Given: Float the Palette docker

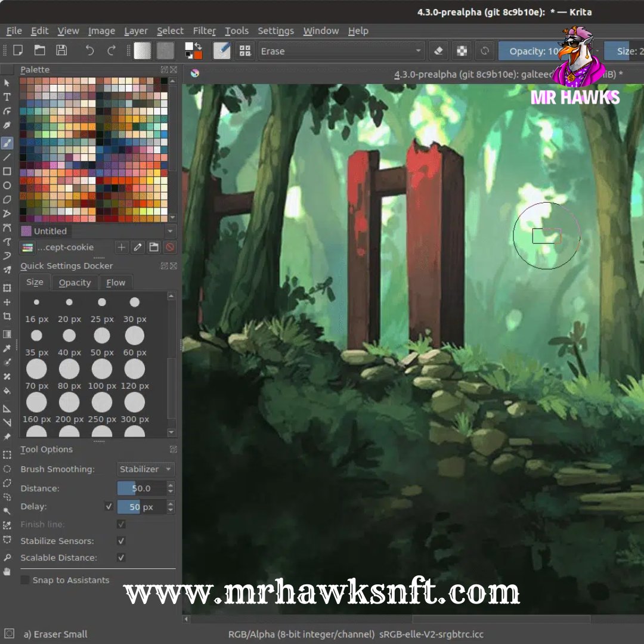Looking at the screenshot, I should pyautogui.click(x=165, y=69).
